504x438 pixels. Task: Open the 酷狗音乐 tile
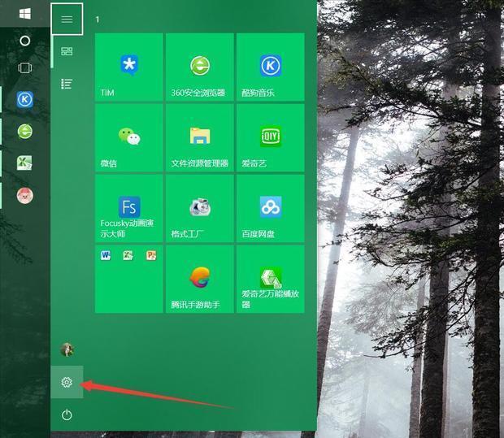point(271,67)
